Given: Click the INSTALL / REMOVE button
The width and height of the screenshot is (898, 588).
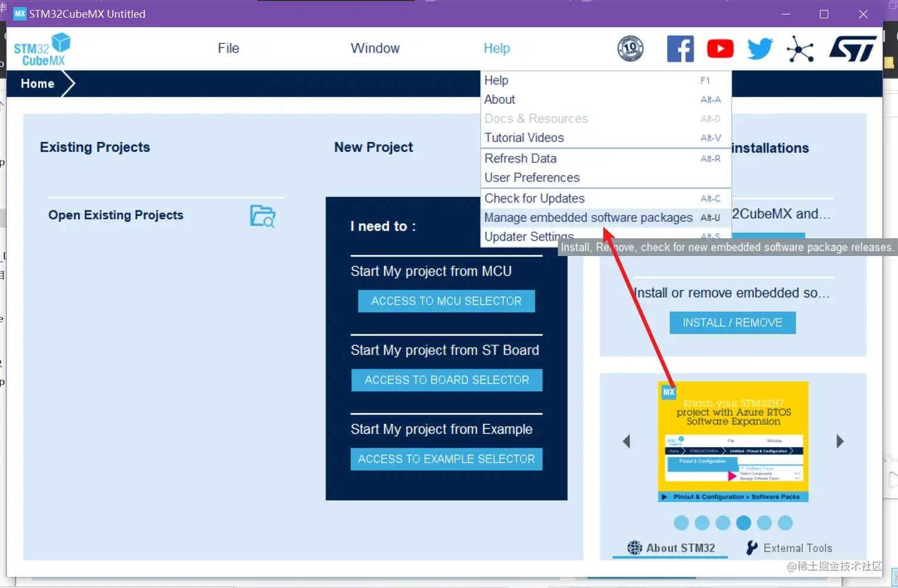Looking at the screenshot, I should (732, 323).
